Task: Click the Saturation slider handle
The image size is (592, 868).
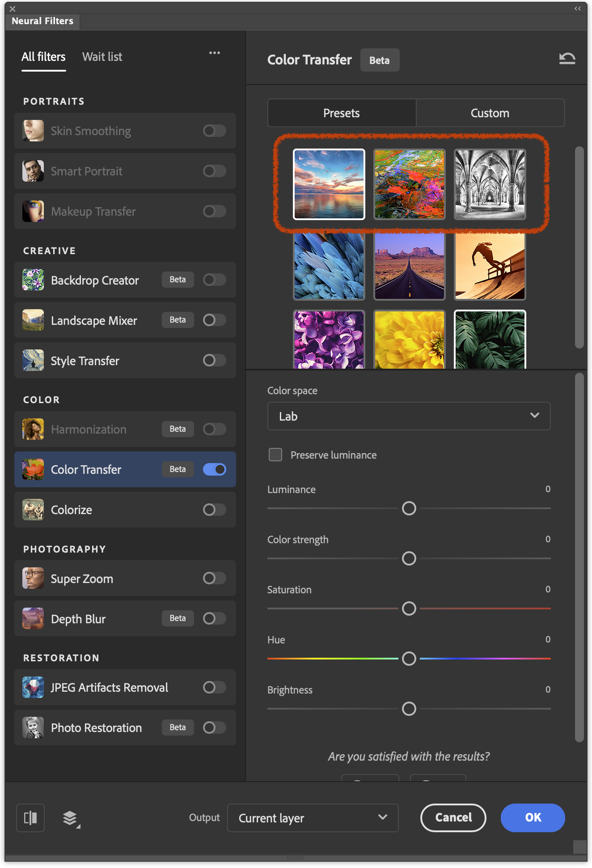Action: [409, 608]
